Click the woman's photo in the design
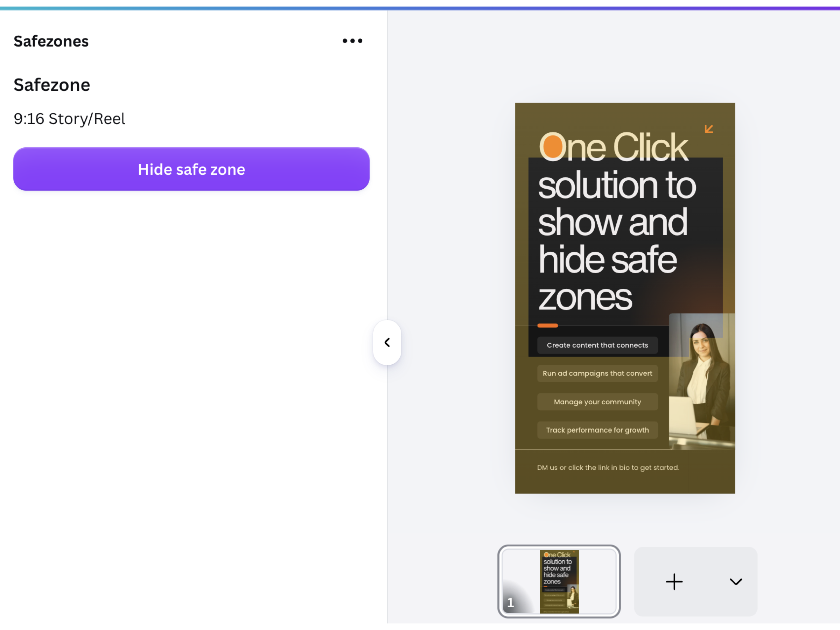The width and height of the screenshot is (840, 630). coord(702,381)
